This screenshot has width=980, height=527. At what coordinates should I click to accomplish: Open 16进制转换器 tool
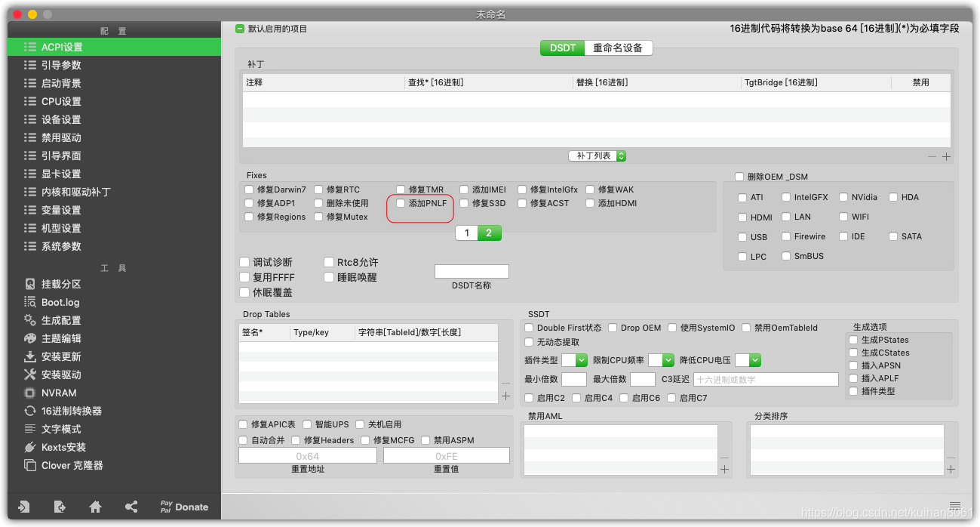coord(114,411)
